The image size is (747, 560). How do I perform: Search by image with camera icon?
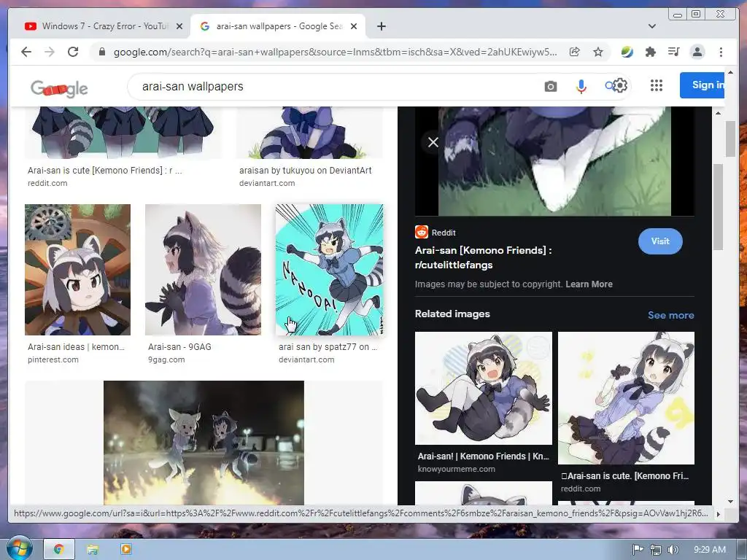(551, 87)
